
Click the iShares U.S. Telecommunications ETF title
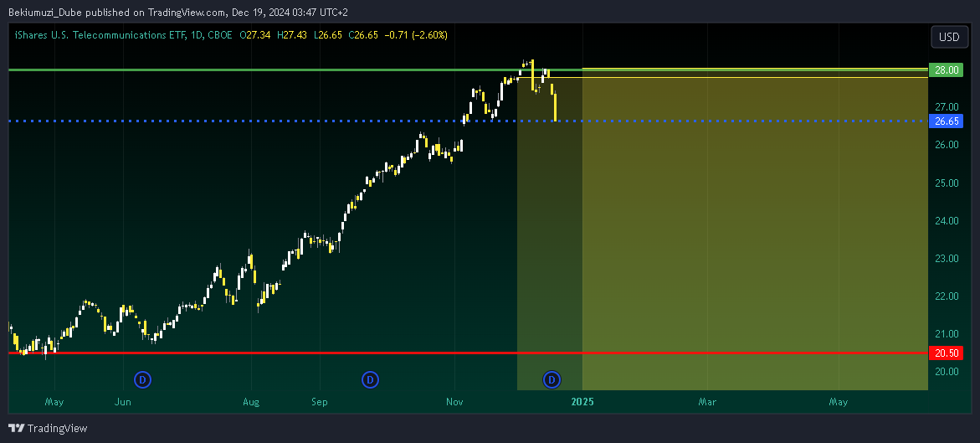click(100, 35)
